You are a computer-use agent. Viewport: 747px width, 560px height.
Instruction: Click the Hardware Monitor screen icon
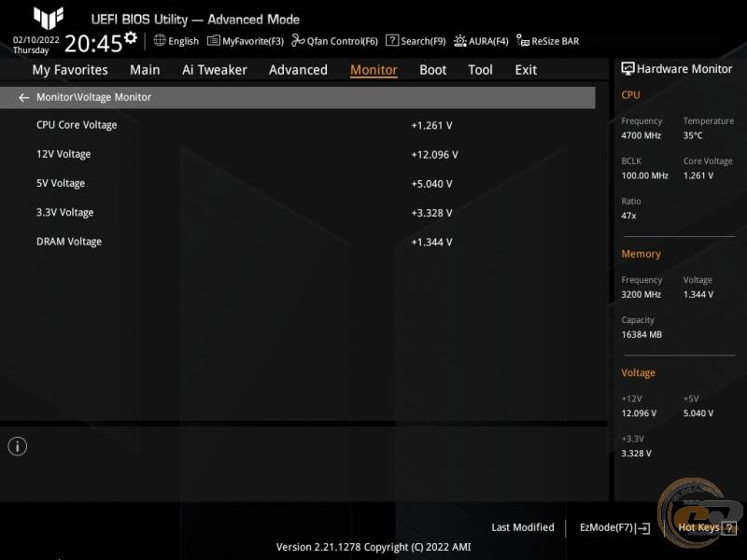coord(627,69)
